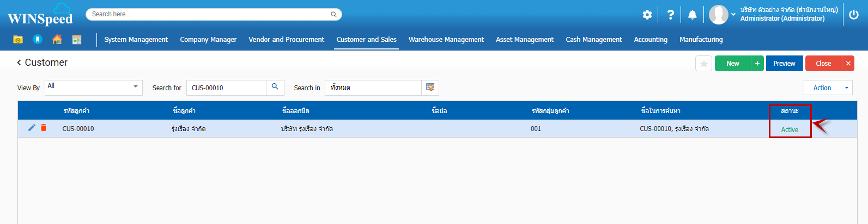The height and width of the screenshot is (224, 868).
Task: Edit customer CUS-00010 with pencil icon
Action: [x=32, y=128]
